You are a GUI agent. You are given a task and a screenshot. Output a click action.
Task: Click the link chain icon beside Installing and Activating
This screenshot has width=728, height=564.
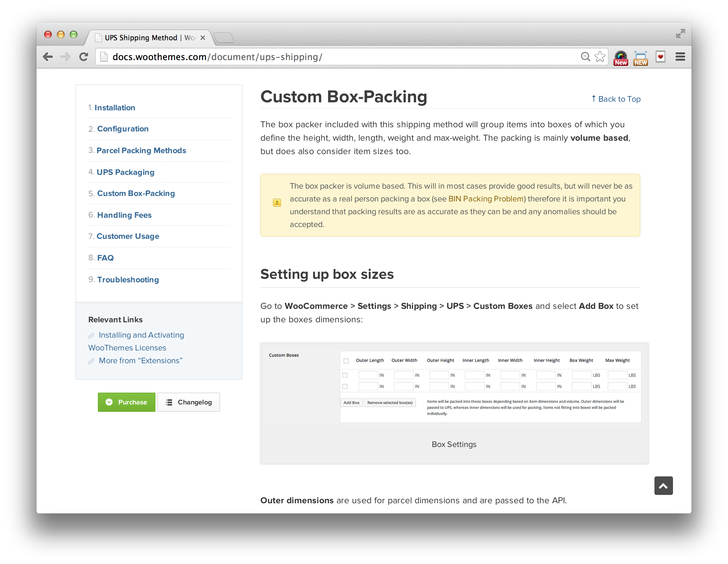click(91, 336)
